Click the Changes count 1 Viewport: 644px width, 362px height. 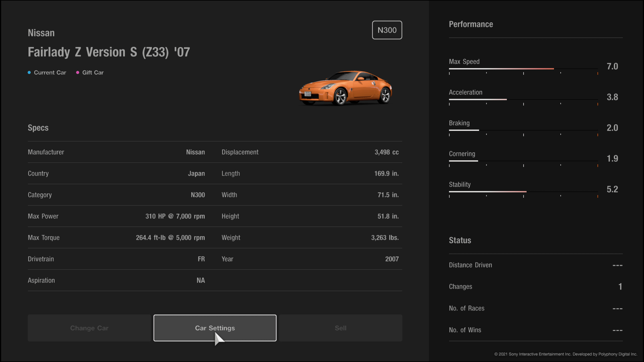pyautogui.click(x=620, y=287)
